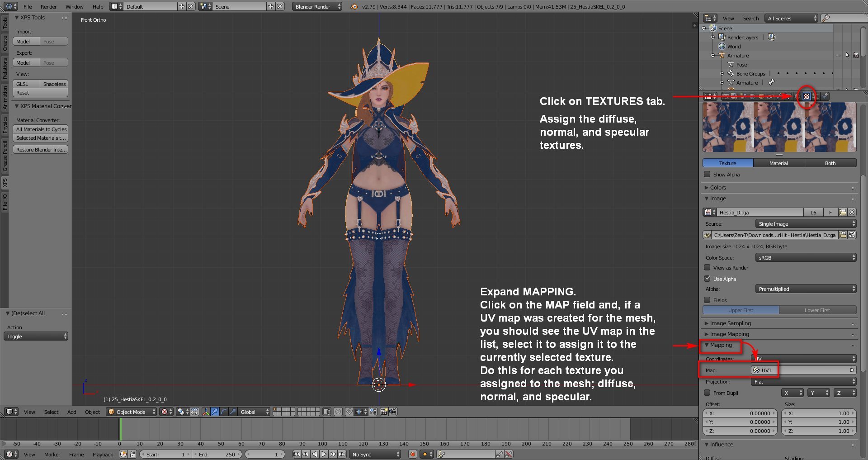Select the rotate manipulator arc icon

pos(224,412)
